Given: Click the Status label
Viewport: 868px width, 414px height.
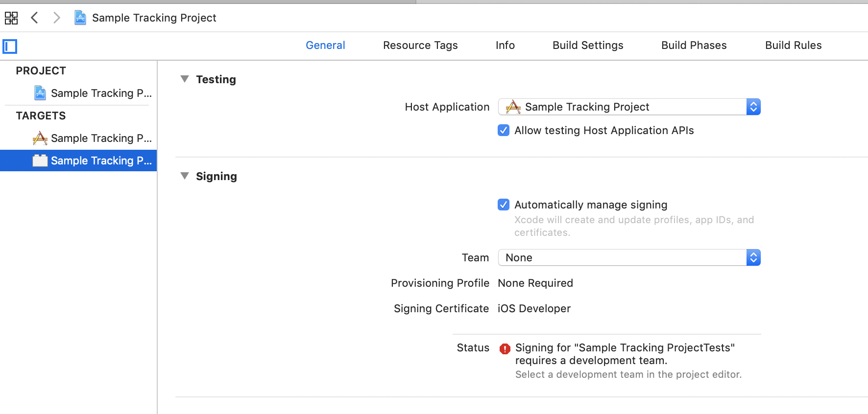Looking at the screenshot, I should click(x=473, y=347).
